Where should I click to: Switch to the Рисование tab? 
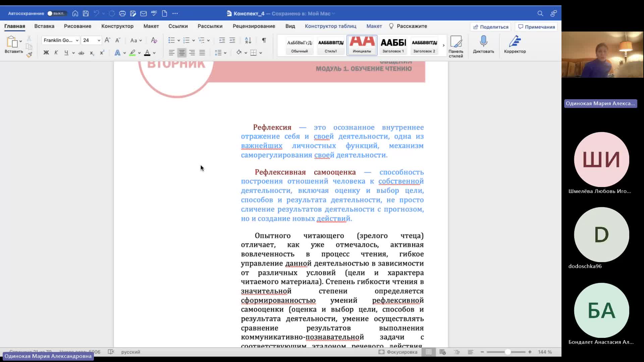point(77,26)
